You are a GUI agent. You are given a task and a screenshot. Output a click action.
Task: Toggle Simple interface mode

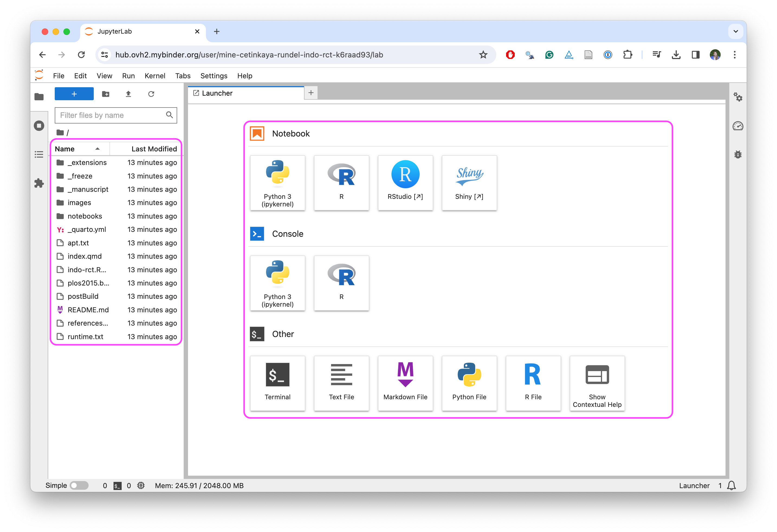coord(79,485)
